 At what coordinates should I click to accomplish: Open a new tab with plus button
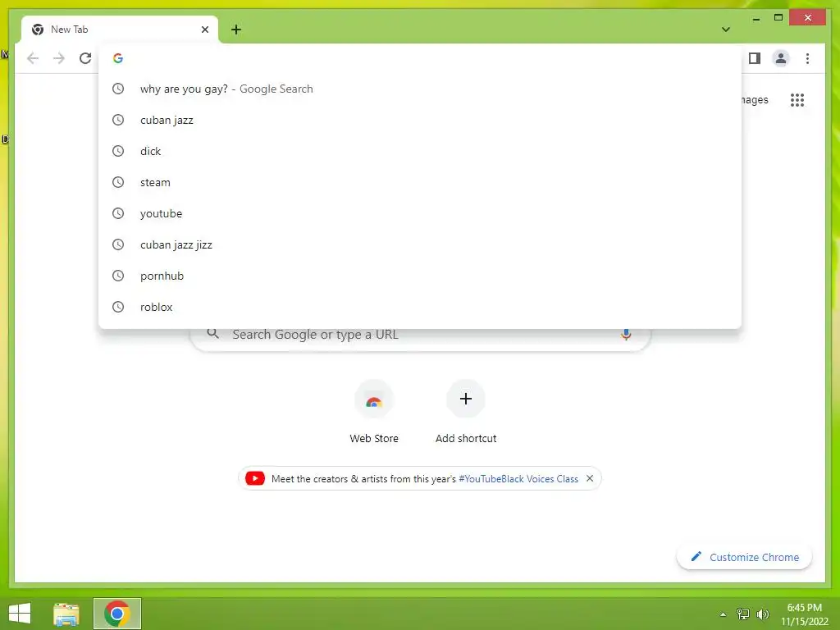tap(236, 30)
